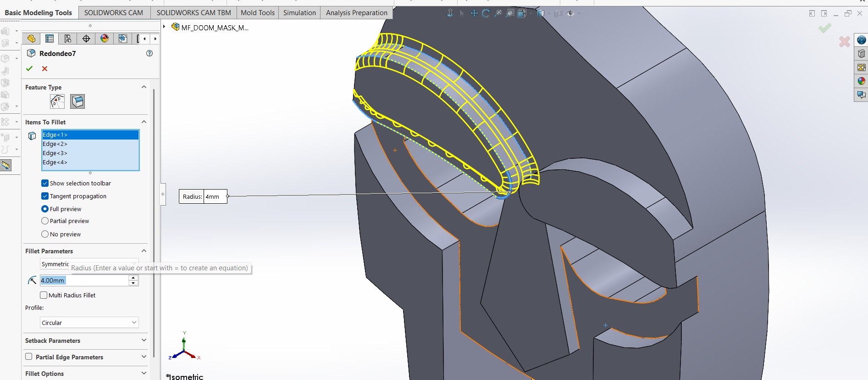Screen dimensions: 868x380
Task: Open the DisplayManager color ball tab
Action: [105, 39]
